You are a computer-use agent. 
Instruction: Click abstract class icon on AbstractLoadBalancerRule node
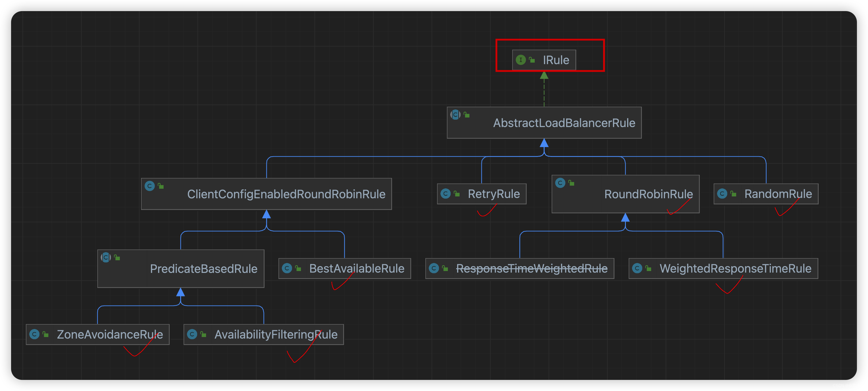pyautogui.click(x=455, y=115)
